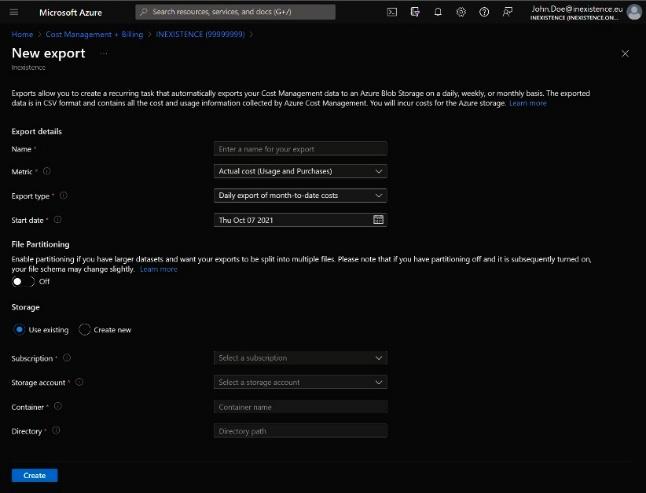The width and height of the screenshot is (646, 493).
Task: Open the ellipsis menu beside New export
Action: tap(104, 53)
